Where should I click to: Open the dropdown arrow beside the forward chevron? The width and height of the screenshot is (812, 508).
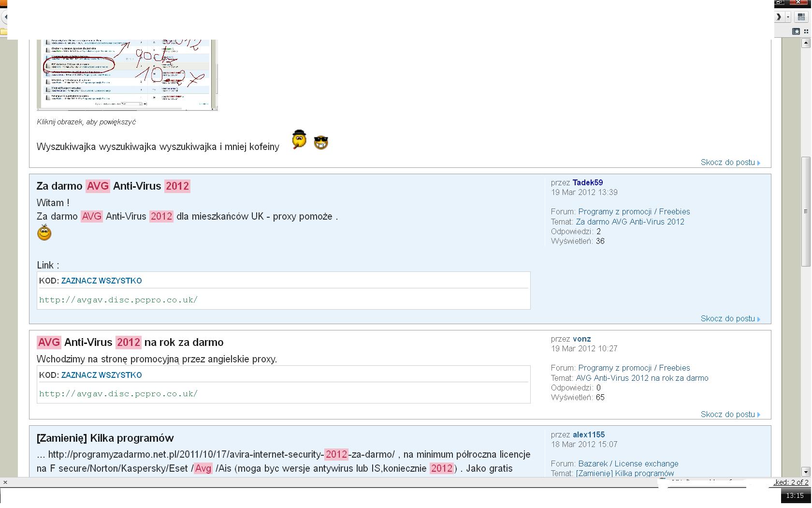(x=788, y=17)
